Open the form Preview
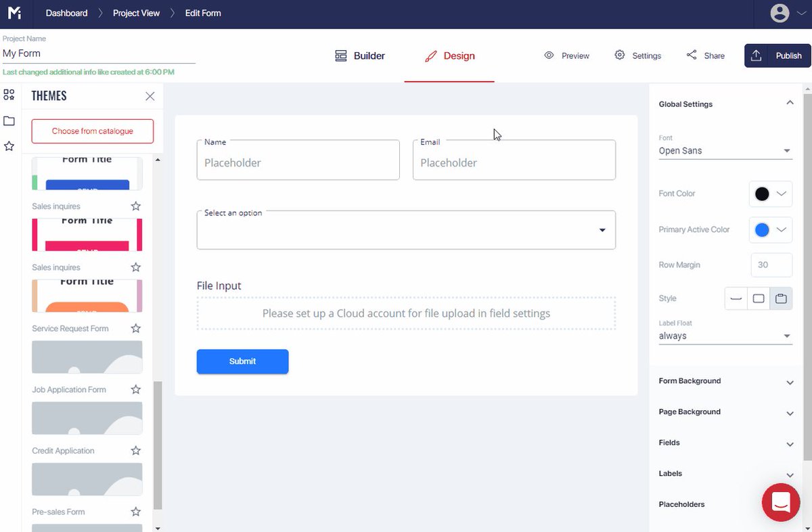This screenshot has height=532, width=812. pyautogui.click(x=567, y=56)
